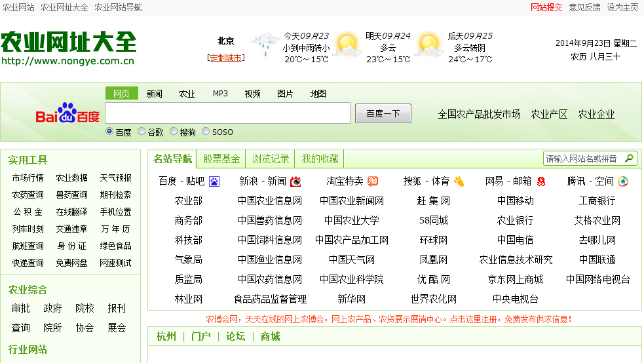The height and width of the screenshot is (363, 644).
Task: Open 天气预报 tool link
Action: click(115, 178)
